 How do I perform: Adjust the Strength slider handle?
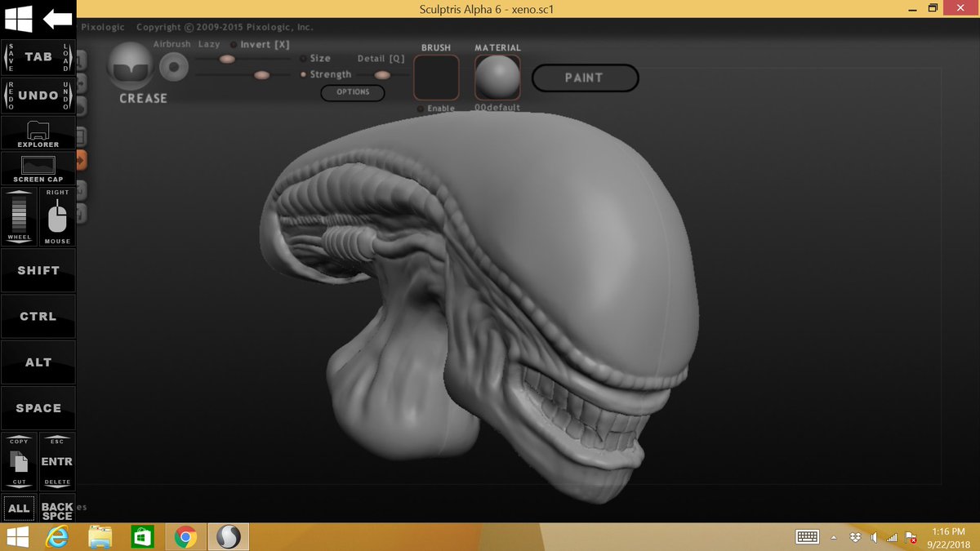point(261,75)
